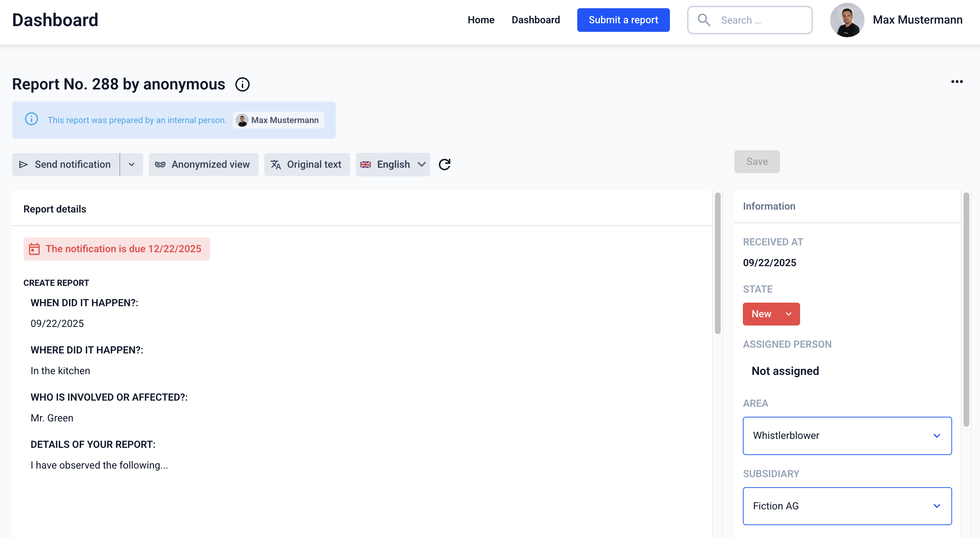Open the English language dropdown

(393, 164)
